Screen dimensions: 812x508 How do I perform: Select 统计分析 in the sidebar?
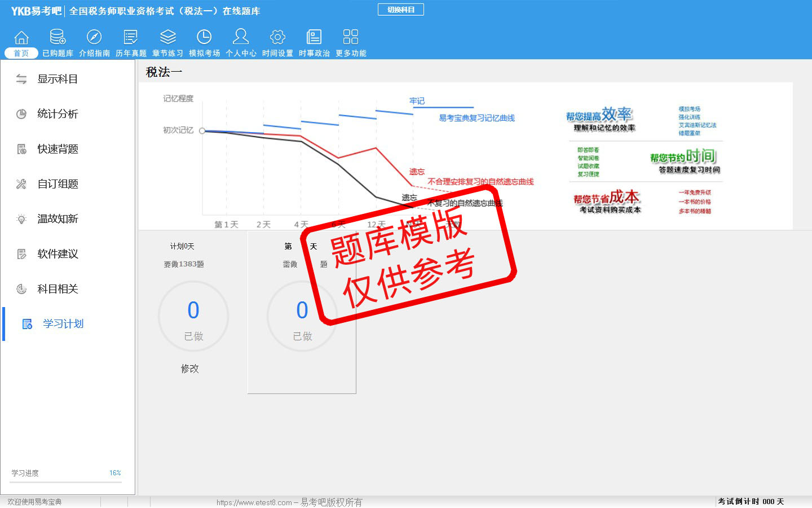click(x=57, y=114)
